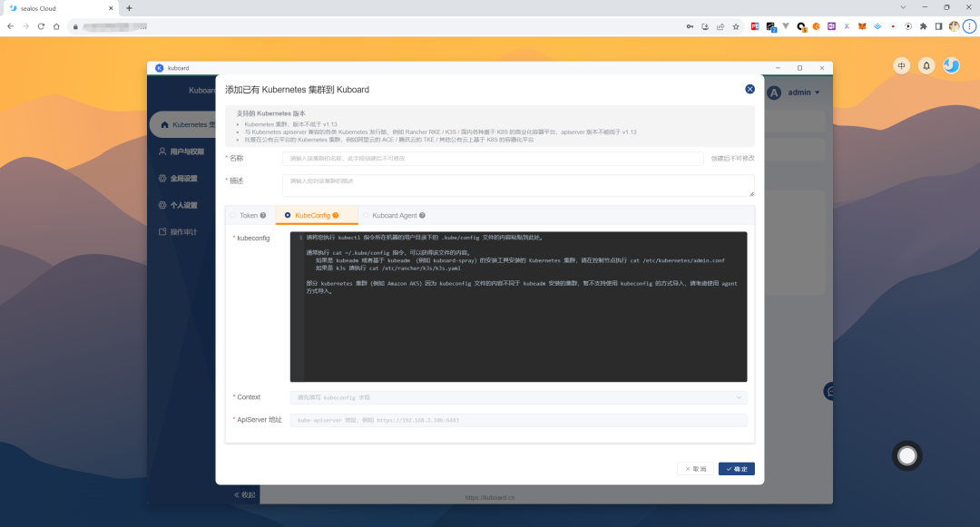Select the Kuboard Agent radio option

click(x=366, y=215)
